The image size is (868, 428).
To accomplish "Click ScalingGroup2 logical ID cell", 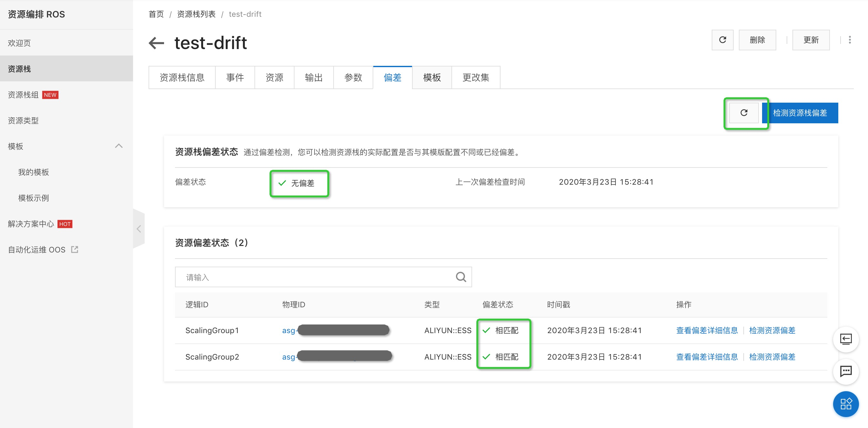I will (212, 357).
